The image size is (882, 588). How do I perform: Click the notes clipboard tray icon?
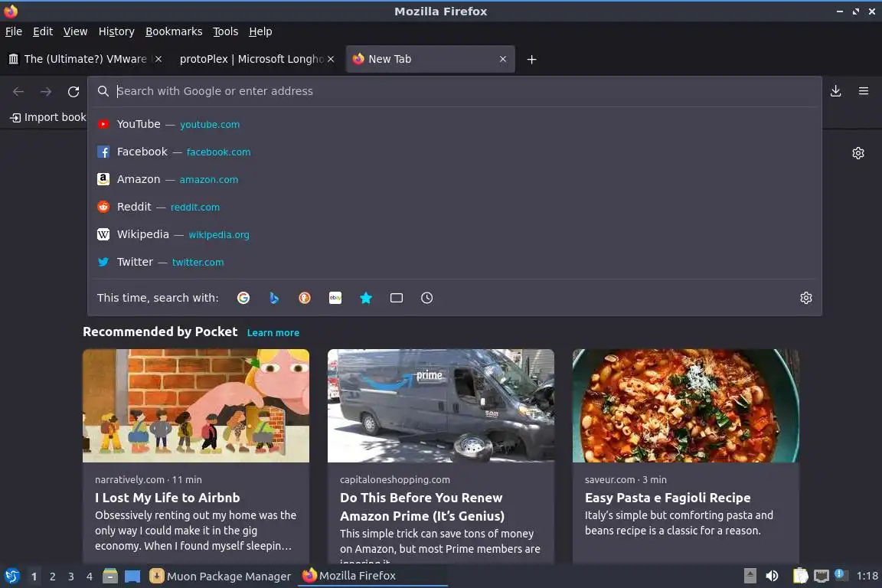[x=800, y=576]
